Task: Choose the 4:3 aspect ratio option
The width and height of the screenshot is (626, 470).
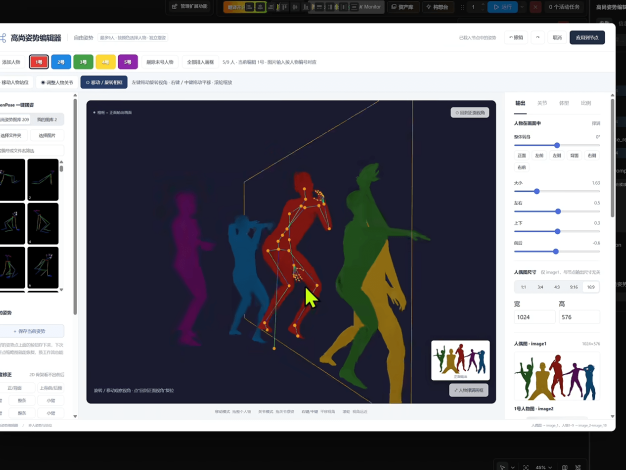Action: (x=557, y=287)
